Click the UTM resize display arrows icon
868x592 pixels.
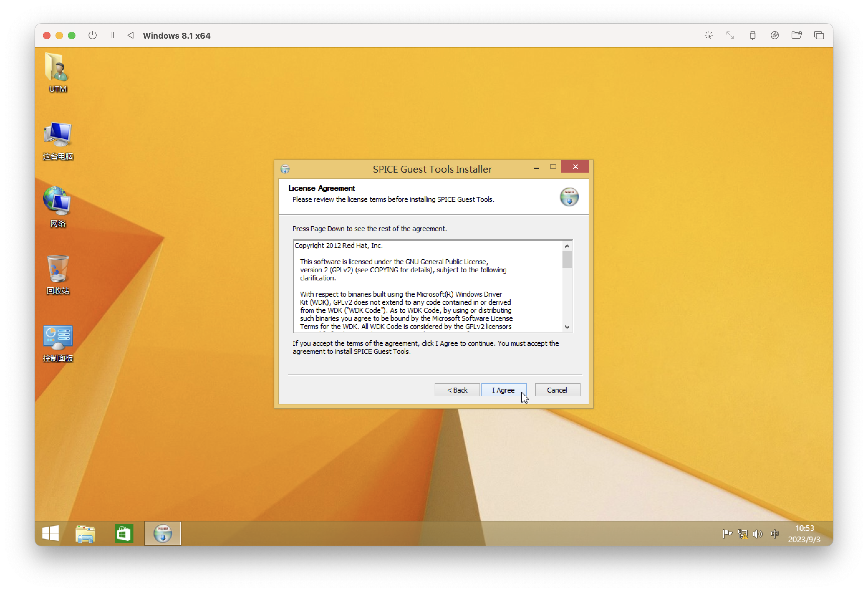pos(730,35)
